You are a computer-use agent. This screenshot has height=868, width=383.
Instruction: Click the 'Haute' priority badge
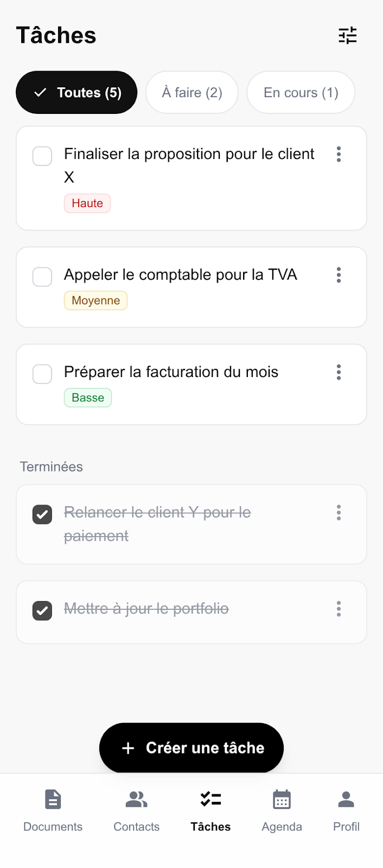point(87,203)
